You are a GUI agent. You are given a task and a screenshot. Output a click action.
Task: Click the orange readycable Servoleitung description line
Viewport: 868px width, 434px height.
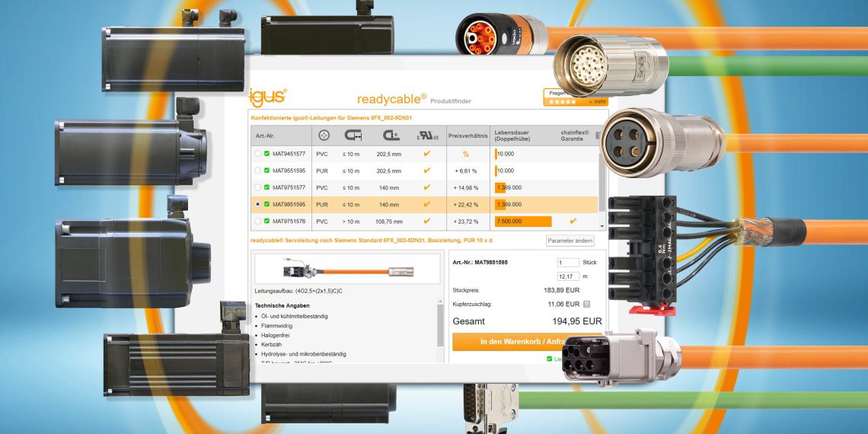tap(372, 240)
